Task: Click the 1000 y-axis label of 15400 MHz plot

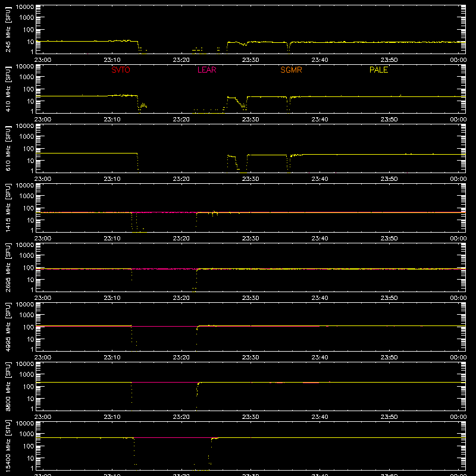Action: coord(27,434)
